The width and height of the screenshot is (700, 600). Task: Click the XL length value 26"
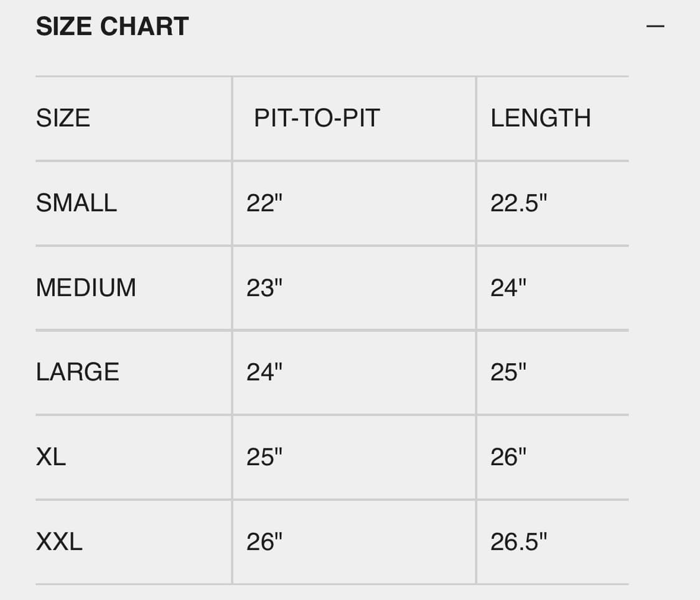coord(508,457)
